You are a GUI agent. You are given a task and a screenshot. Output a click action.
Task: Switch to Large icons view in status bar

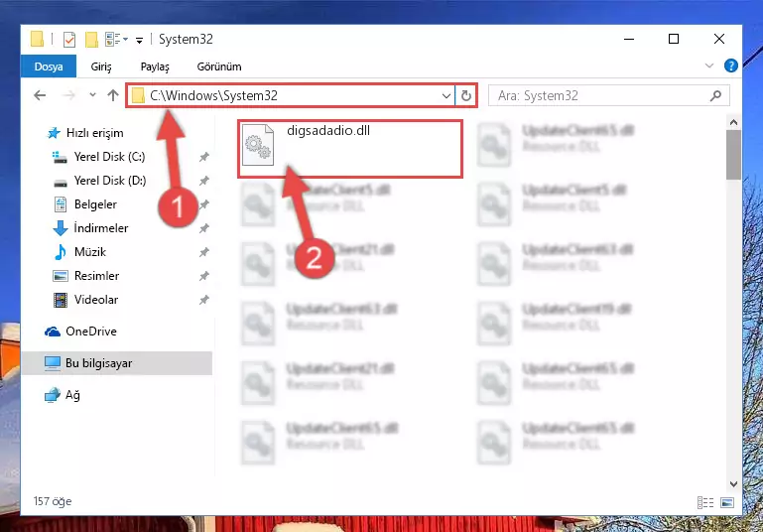tap(727, 502)
